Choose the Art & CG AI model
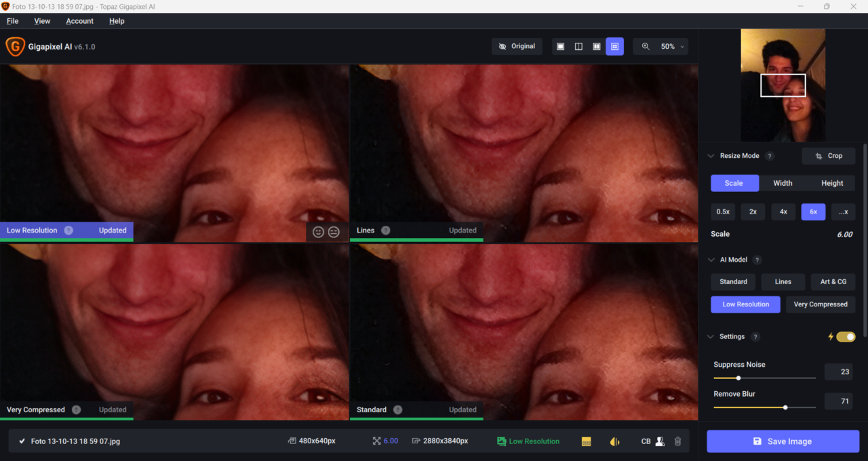 [833, 282]
